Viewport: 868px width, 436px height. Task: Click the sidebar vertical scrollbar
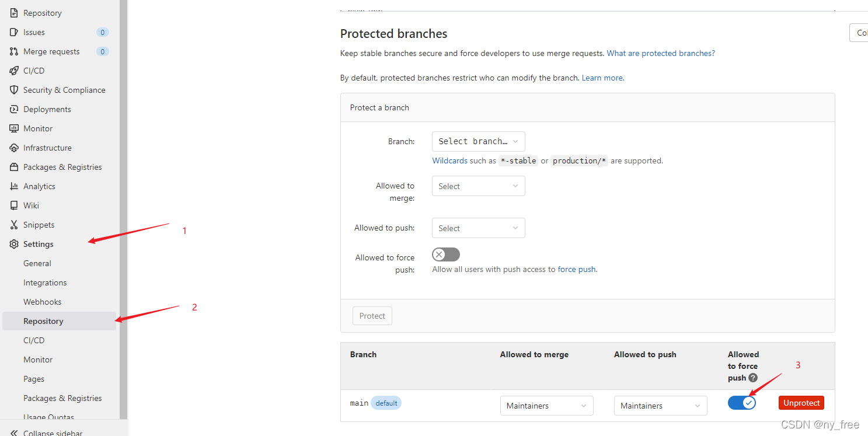click(x=123, y=209)
